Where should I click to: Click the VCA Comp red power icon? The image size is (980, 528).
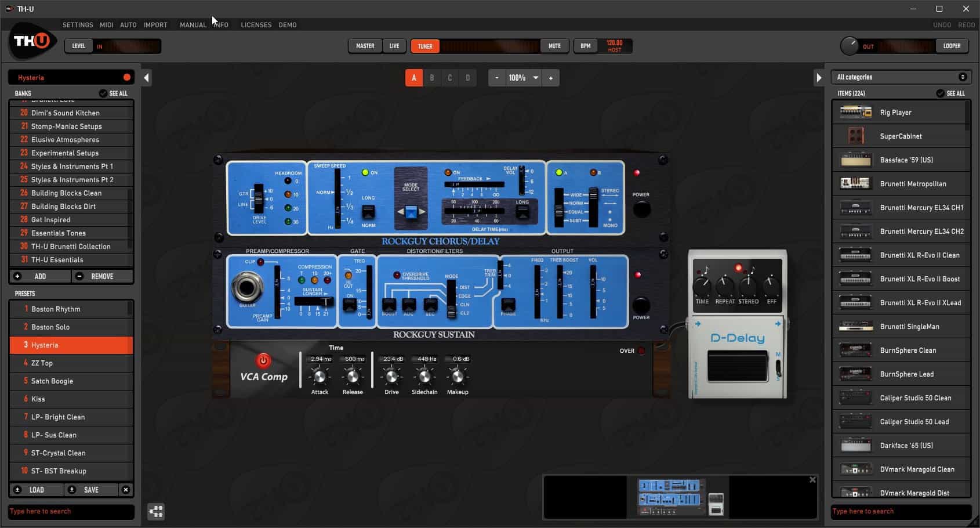[x=263, y=360]
